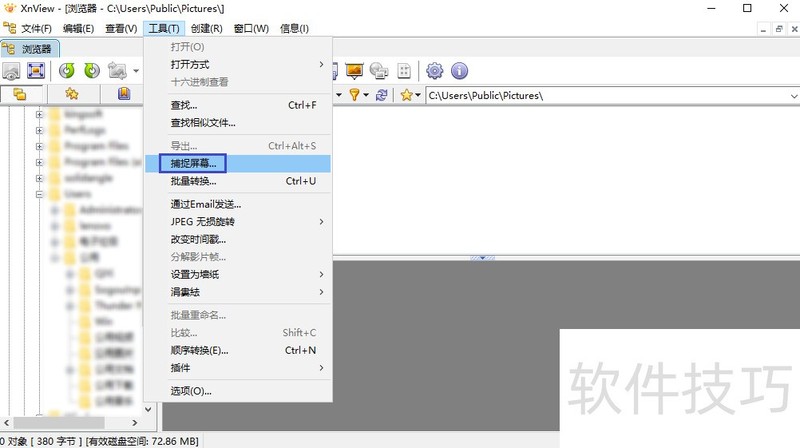Select the favorites star panel tab
Screen dimensions: 800x448
[72, 94]
